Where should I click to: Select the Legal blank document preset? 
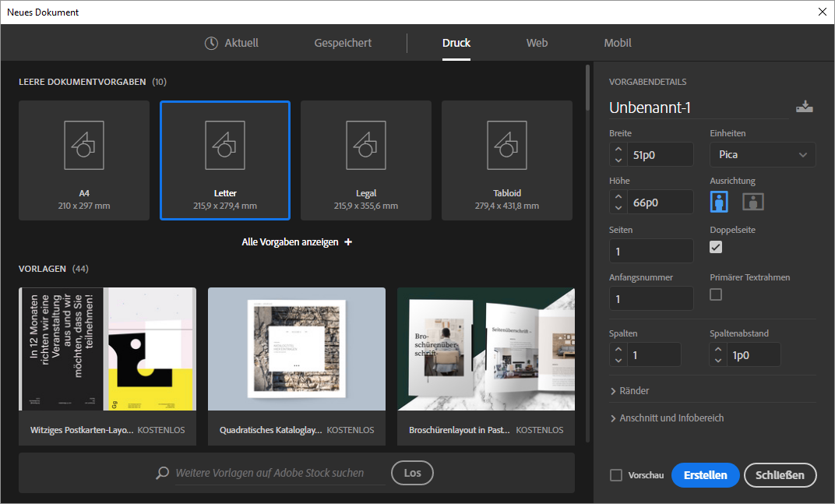pos(366,160)
